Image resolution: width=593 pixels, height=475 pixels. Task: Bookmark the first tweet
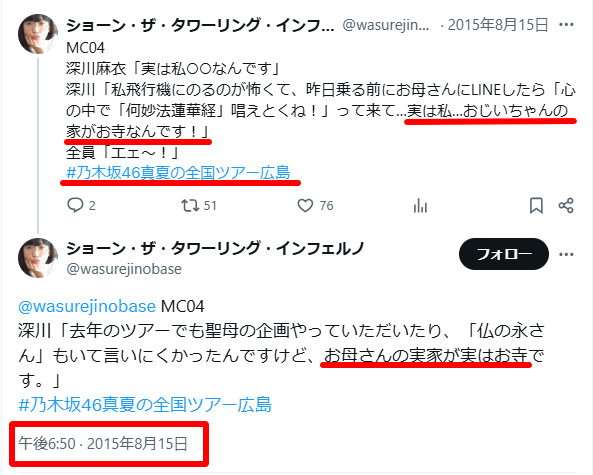[536, 206]
